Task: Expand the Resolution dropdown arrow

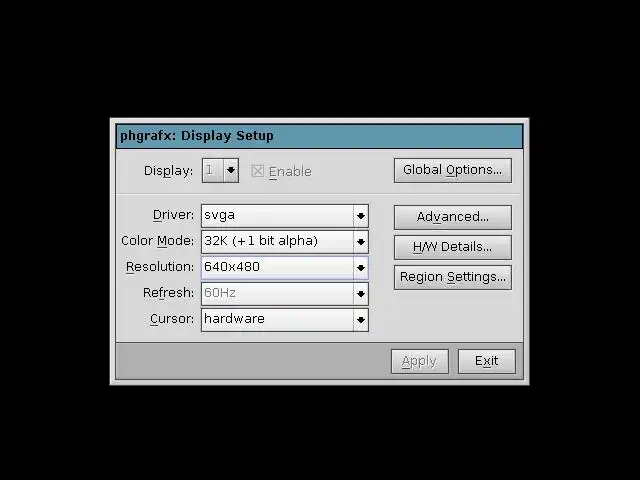Action: click(x=361, y=268)
